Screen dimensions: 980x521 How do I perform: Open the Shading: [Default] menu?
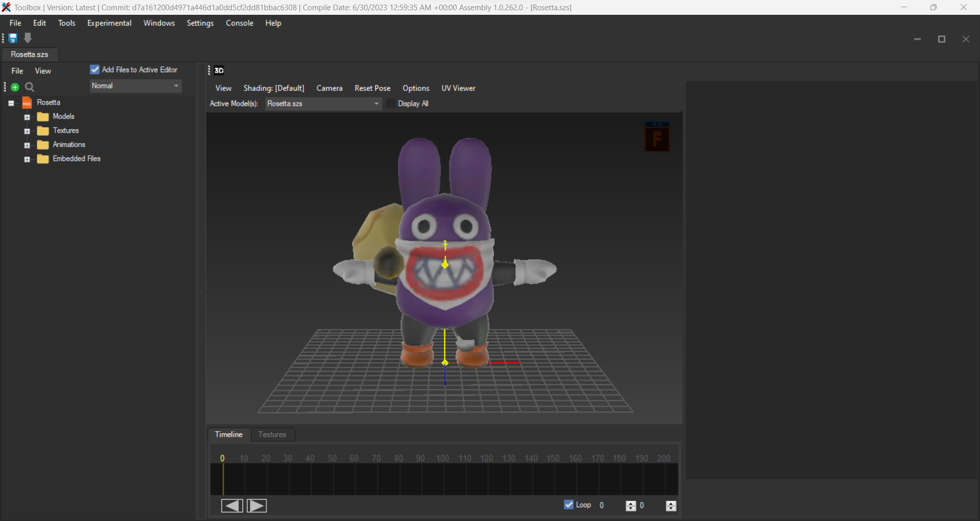(x=274, y=88)
